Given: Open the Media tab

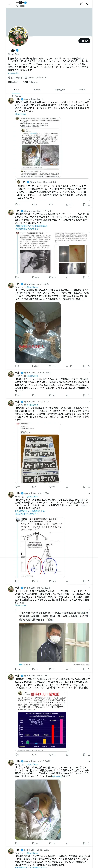Looking at the screenshot, I should (82, 90).
